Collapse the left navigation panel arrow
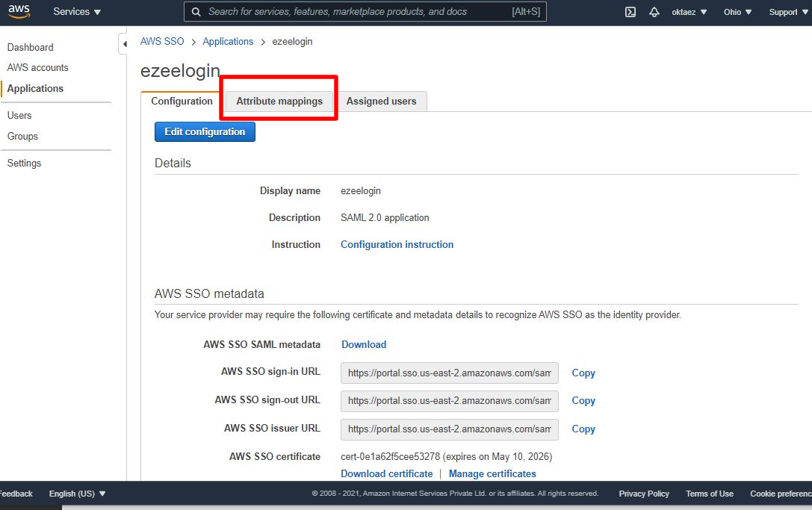This screenshot has height=510, width=812. (x=124, y=44)
